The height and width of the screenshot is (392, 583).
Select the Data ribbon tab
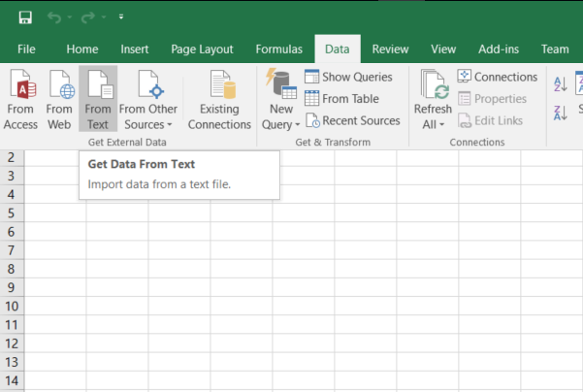click(338, 49)
